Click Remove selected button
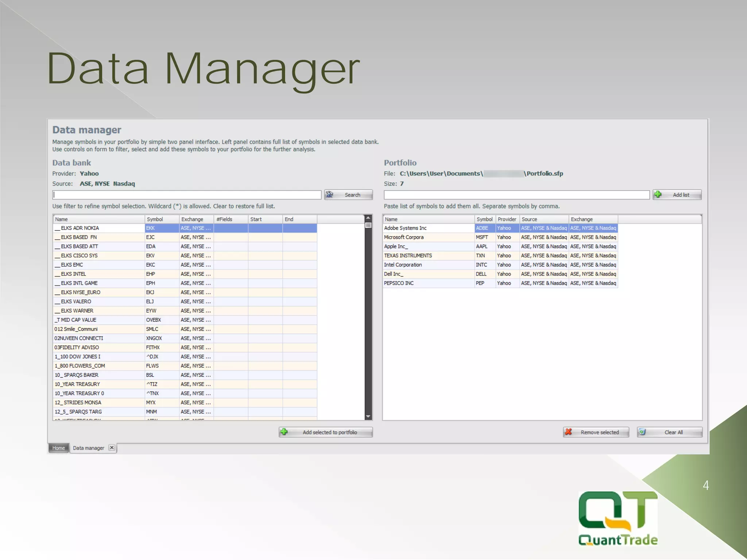The image size is (747, 560). tap(596, 432)
